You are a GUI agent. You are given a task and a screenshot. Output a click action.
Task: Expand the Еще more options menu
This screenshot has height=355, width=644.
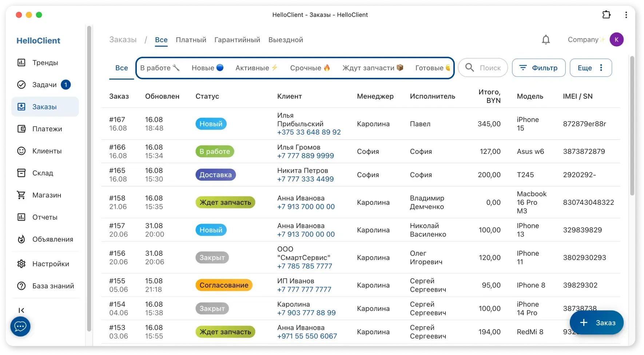(591, 68)
